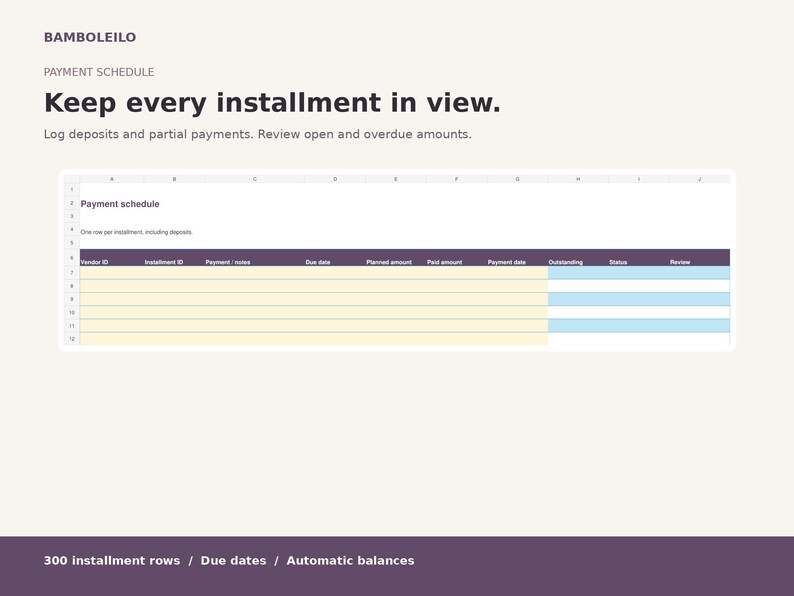
Task: Select row number 7 in spreadsheet
Action: coord(72,273)
